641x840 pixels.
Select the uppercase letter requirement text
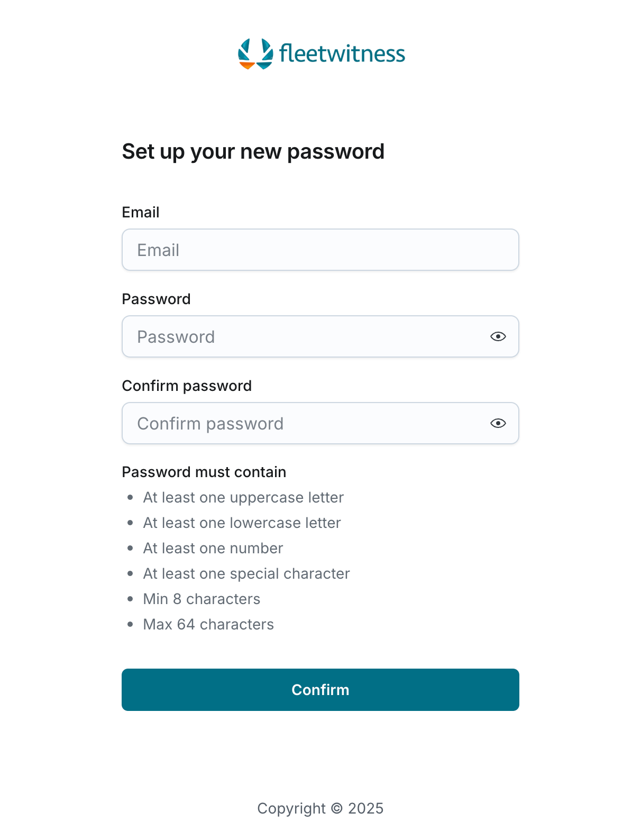pyautogui.click(x=243, y=497)
